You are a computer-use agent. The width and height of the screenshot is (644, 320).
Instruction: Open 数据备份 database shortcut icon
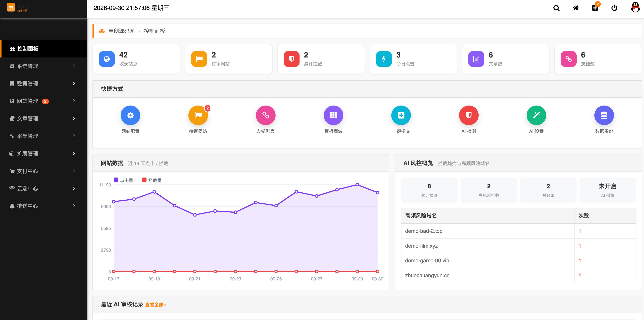point(604,115)
